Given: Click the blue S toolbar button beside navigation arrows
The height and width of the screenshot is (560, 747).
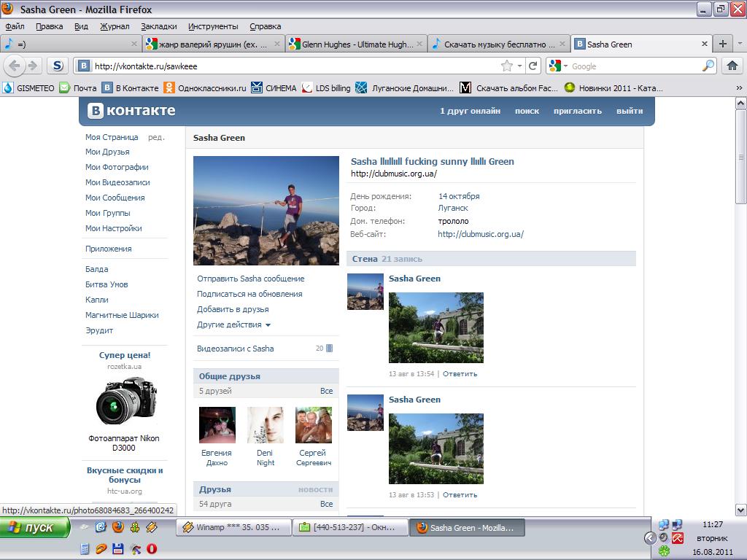Looking at the screenshot, I should (58, 66).
